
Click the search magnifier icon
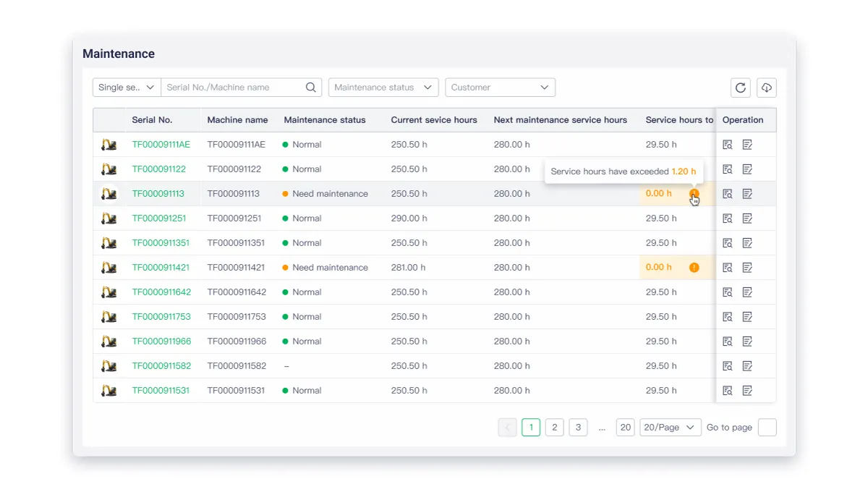311,88
